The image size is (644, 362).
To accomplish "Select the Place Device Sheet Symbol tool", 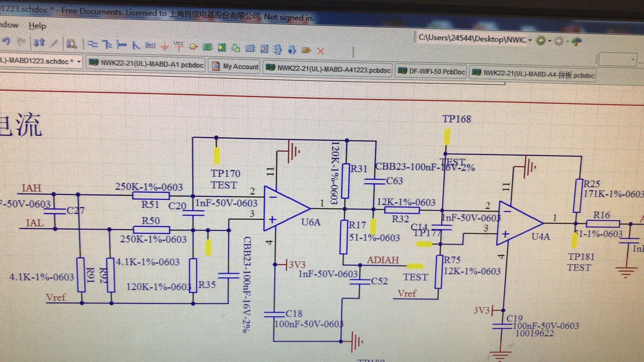I will tap(235, 48).
